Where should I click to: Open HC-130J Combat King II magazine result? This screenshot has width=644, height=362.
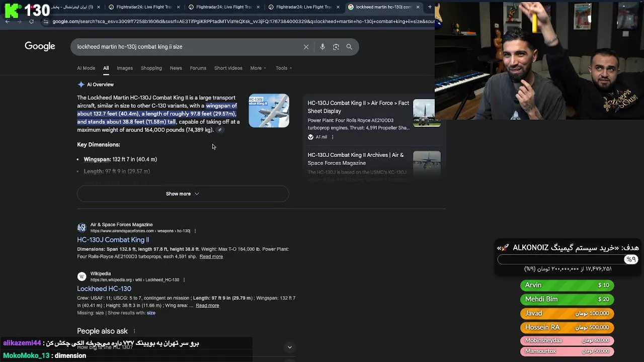(113, 240)
